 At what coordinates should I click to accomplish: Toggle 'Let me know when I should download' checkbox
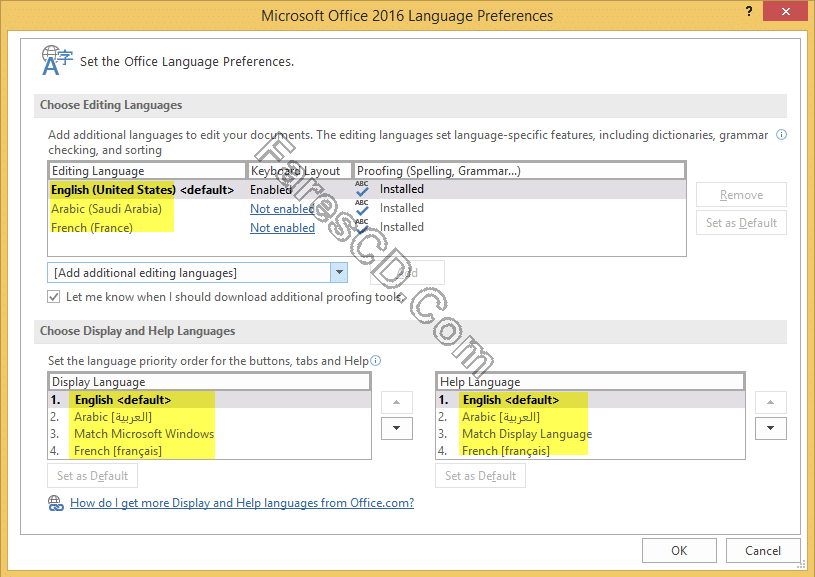pos(54,297)
